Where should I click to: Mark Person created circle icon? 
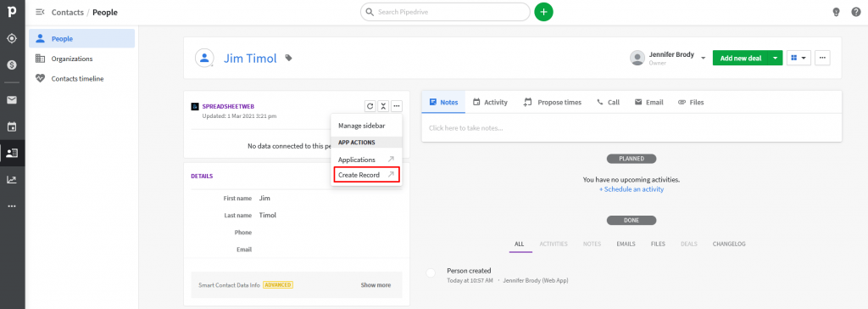431,273
